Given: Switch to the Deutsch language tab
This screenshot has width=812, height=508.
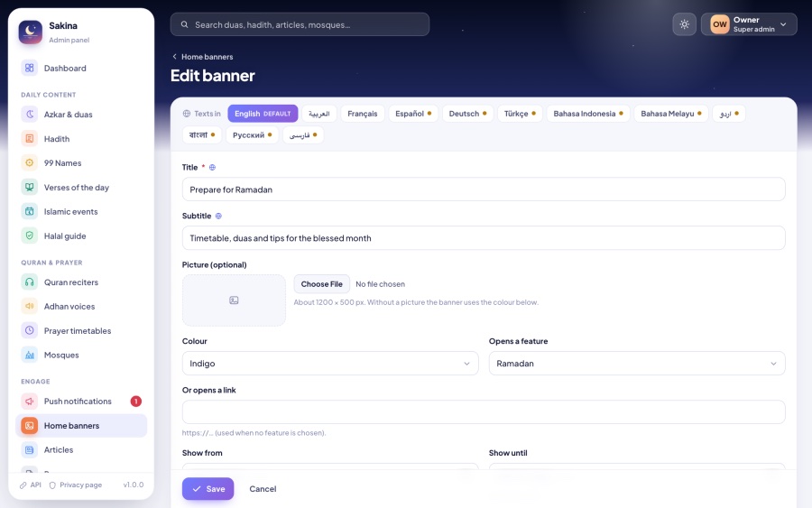Looking at the screenshot, I should tap(467, 114).
